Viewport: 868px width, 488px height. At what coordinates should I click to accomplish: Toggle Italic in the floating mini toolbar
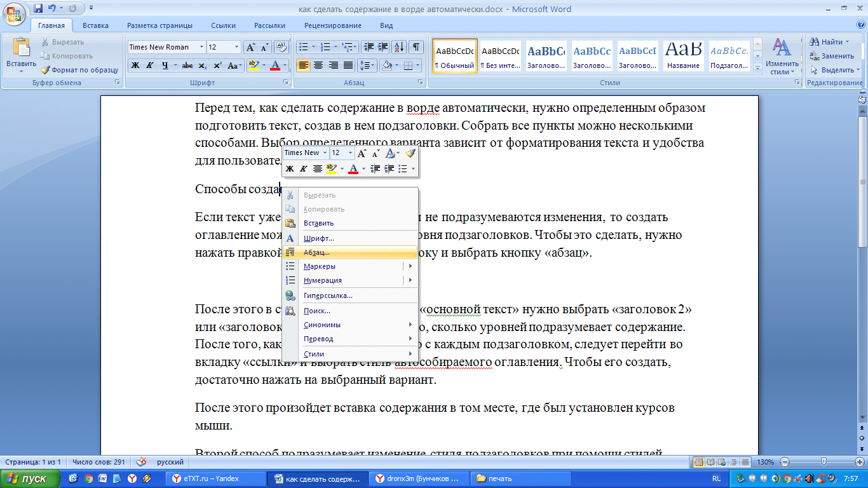coord(304,168)
